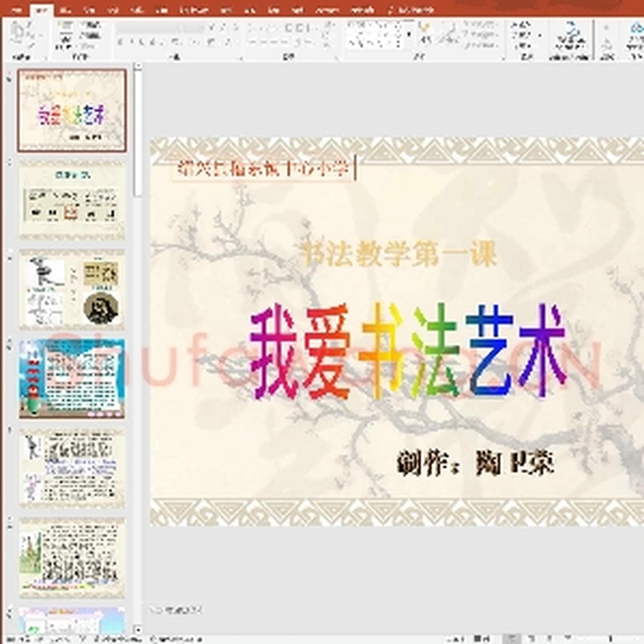The image size is (644, 644).
Task: Click the Tell Me lightbulb search
Action: point(411,9)
